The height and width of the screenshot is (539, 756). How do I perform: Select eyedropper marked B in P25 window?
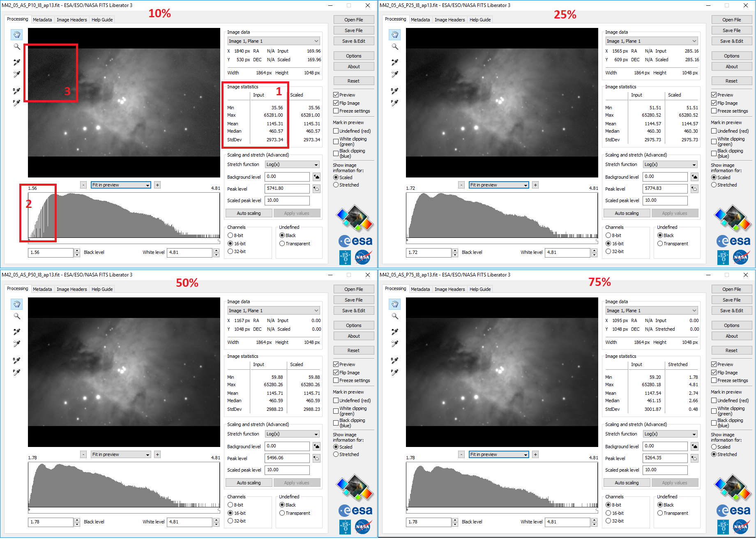tap(395, 91)
